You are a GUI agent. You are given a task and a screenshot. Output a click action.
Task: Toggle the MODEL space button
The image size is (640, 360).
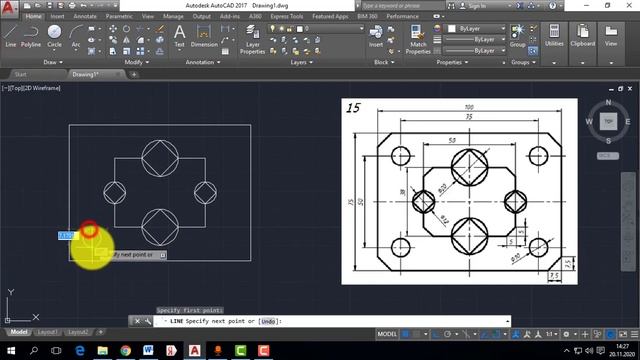tap(387, 334)
